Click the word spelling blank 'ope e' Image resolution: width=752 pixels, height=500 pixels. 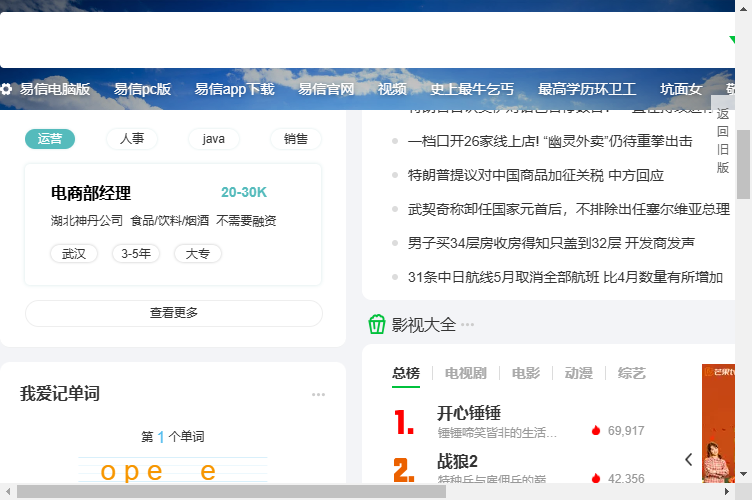tap(173, 470)
